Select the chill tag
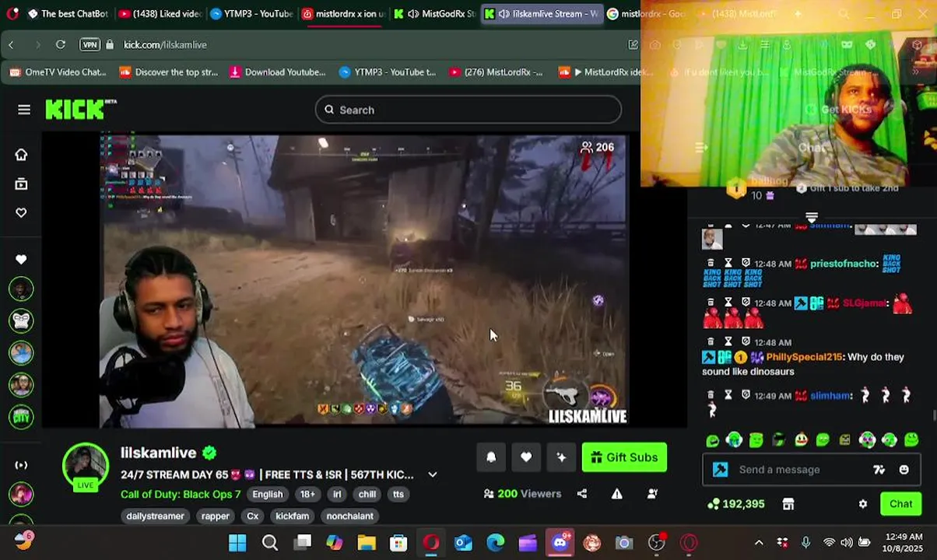 tap(367, 494)
